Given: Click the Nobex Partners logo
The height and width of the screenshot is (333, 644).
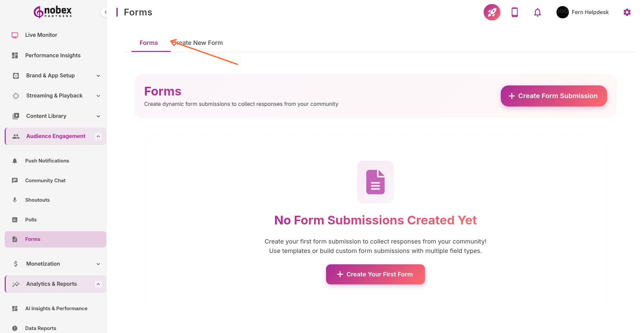Looking at the screenshot, I should 52,12.
